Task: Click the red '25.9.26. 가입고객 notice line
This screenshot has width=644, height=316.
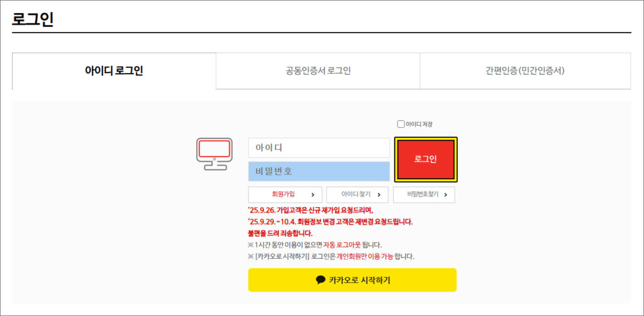Action: pos(311,210)
